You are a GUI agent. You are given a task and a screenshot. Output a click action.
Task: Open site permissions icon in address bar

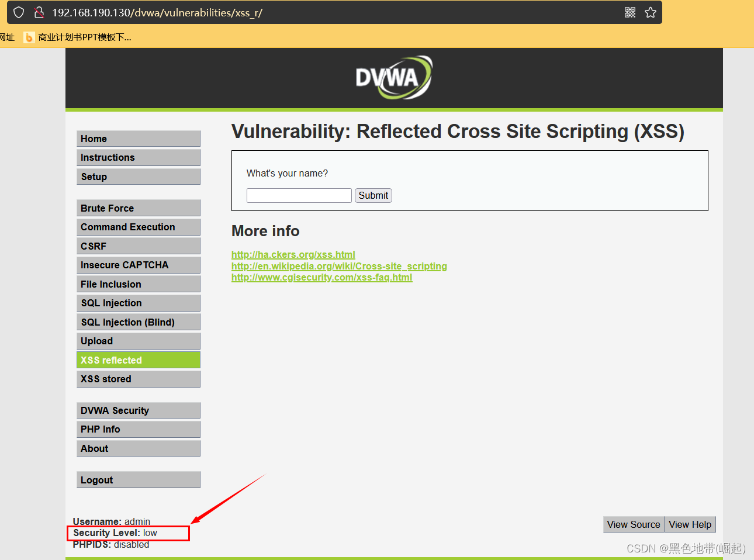(38, 12)
